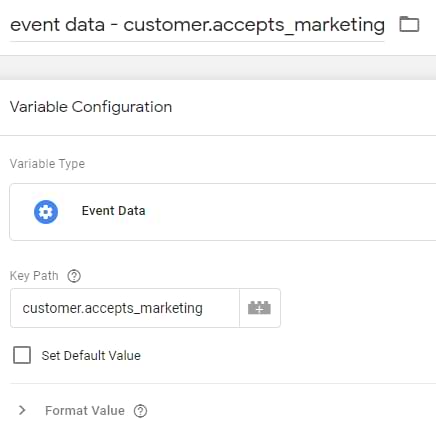Open the Format Value section label
The width and height of the screenshot is (436, 434).
pyautogui.click(x=85, y=411)
